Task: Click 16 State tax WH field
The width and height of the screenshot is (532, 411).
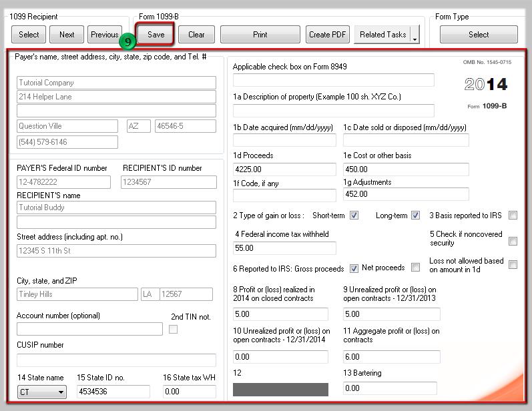Action: pos(190,392)
